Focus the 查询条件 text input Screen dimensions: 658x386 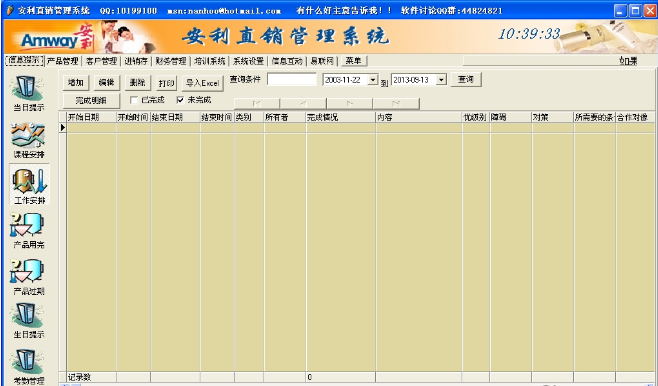pos(292,79)
